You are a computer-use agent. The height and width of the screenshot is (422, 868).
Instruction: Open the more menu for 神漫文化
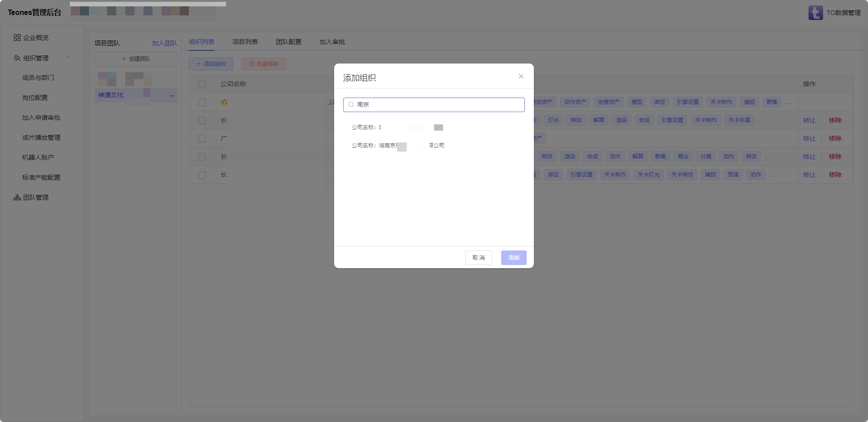coord(171,95)
